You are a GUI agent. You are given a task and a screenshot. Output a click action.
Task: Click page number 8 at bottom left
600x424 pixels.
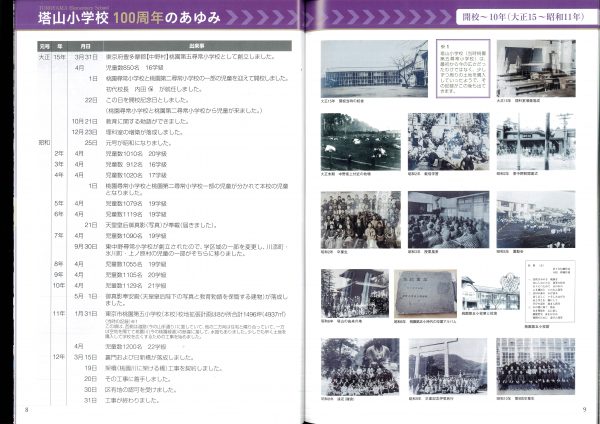(27, 408)
